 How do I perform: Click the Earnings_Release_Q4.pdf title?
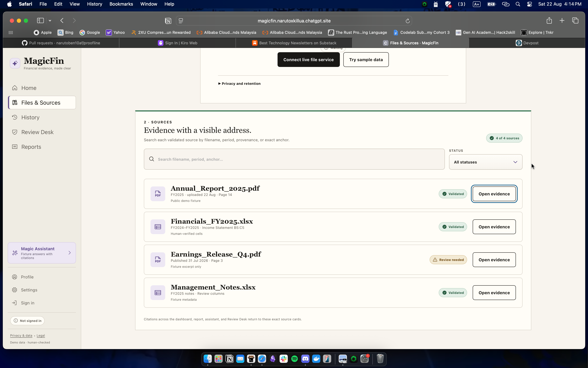216,254
